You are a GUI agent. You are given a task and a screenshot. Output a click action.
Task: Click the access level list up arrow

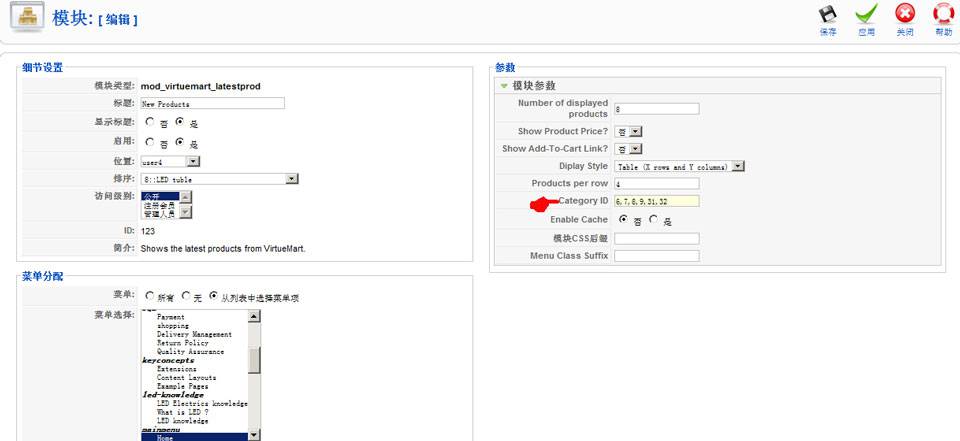pyautogui.click(x=186, y=197)
